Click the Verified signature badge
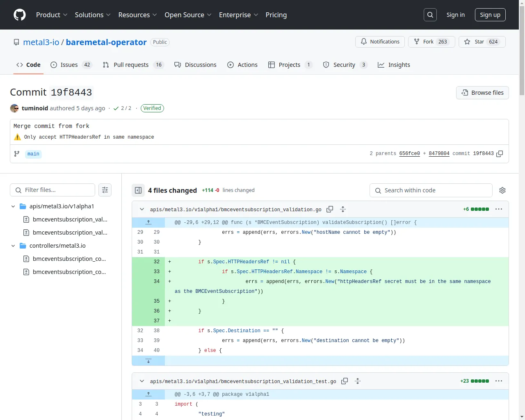 (152, 108)
